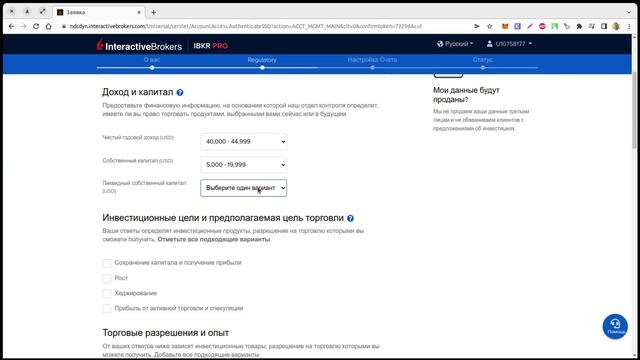The width and height of the screenshot is (640, 360).
Task: Open the green extension icon
Action: coord(554,26)
